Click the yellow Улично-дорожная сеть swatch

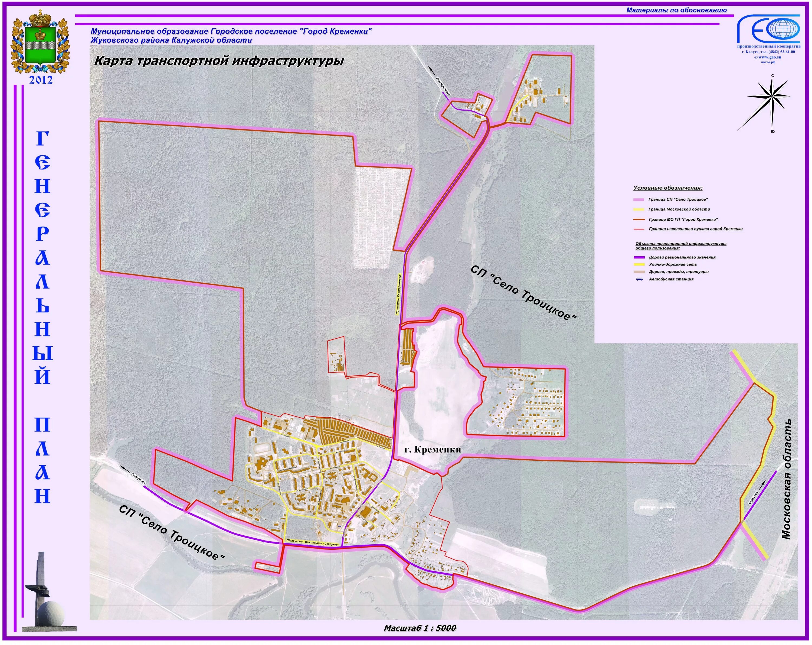coord(639,265)
